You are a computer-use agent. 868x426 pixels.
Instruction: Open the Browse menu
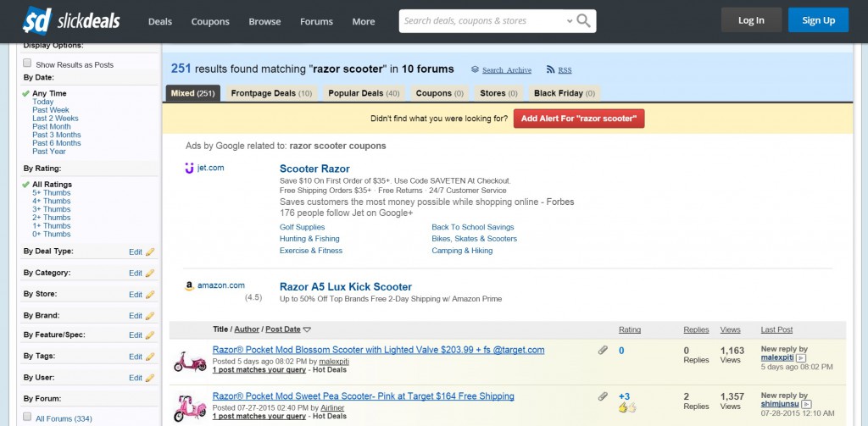click(x=264, y=21)
